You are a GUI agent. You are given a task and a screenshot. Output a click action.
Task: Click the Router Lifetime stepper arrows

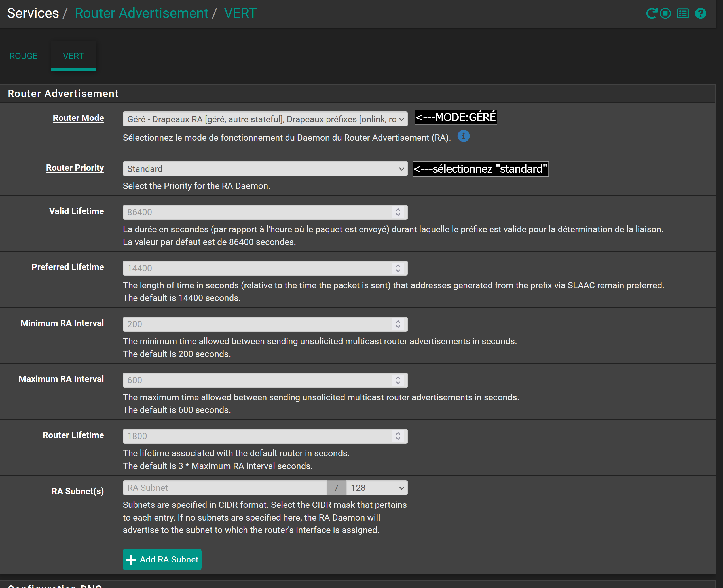pos(398,436)
